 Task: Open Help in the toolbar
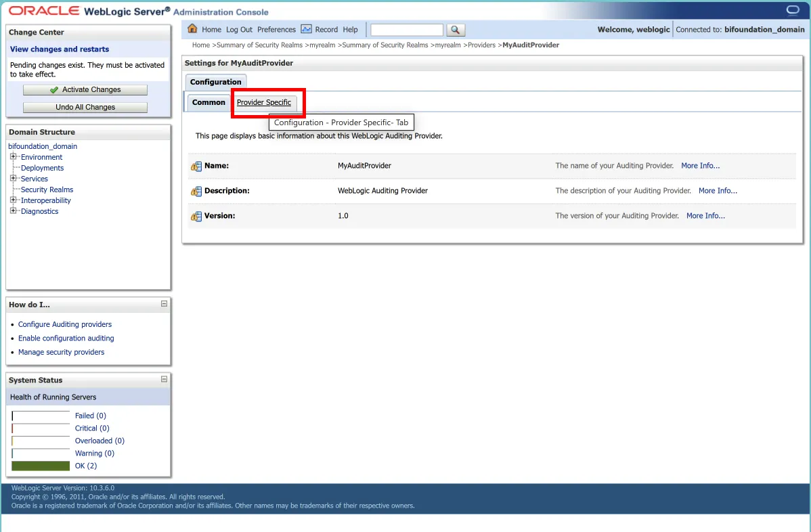350,30
